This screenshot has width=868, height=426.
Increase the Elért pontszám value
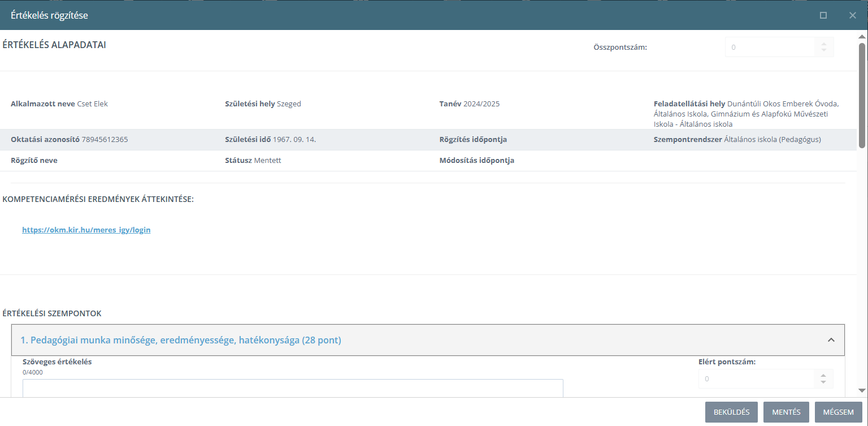(x=823, y=376)
